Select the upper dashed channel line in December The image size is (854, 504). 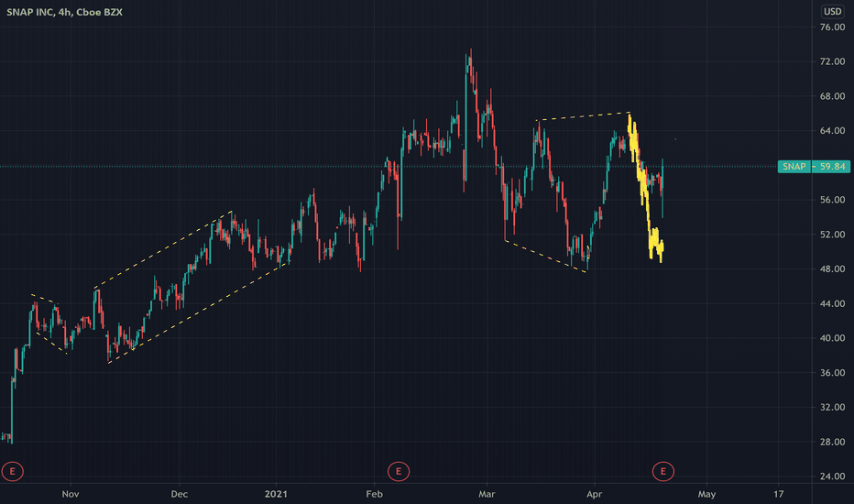[x=163, y=249]
